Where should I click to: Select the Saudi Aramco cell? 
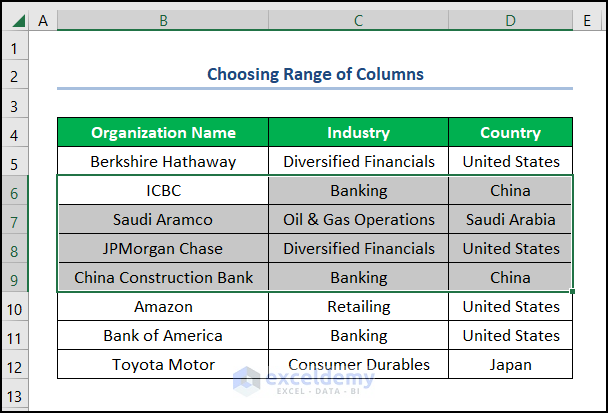(163, 219)
